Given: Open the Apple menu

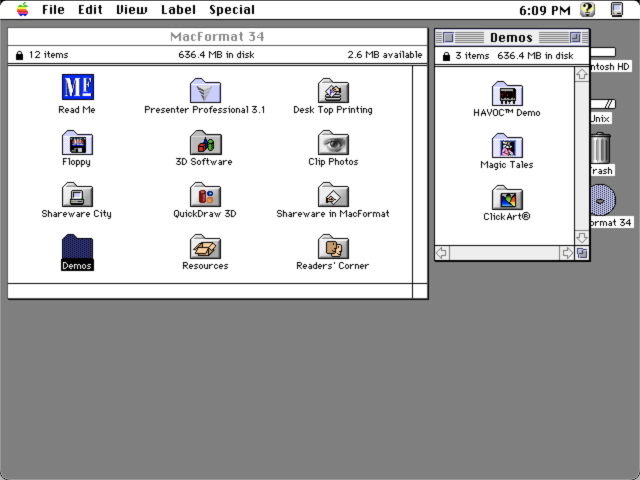Looking at the screenshot, I should coord(22,9).
